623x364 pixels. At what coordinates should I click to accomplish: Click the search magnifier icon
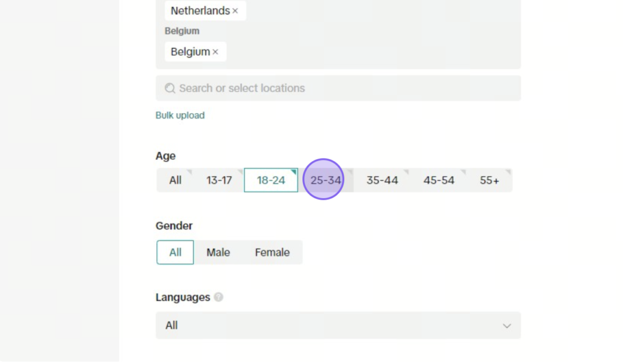[170, 88]
